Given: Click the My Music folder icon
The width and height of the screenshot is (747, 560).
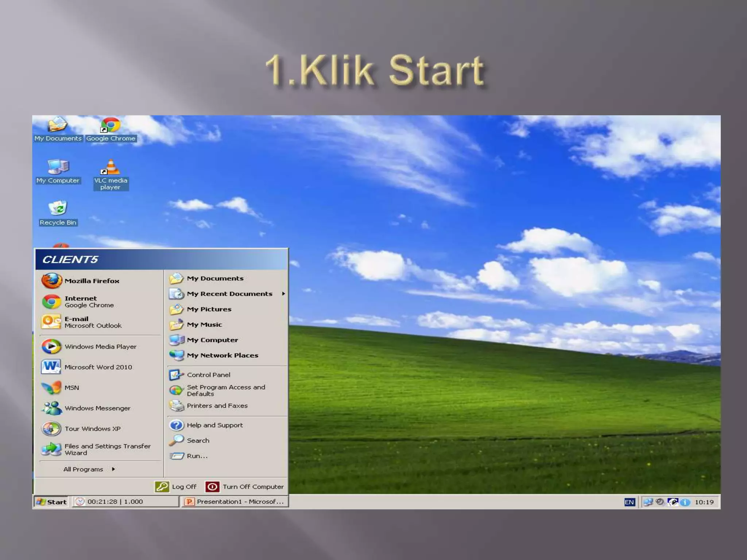Looking at the screenshot, I should pyautogui.click(x=177, y=324).
